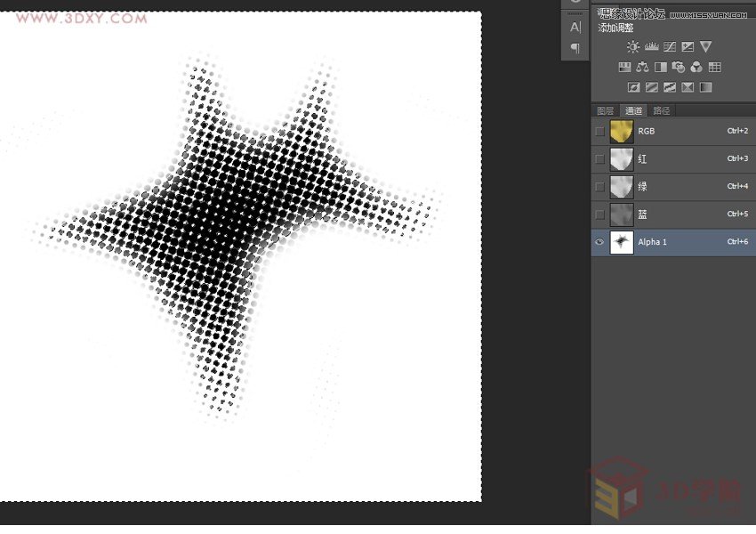
Task: Add an Invert adjustment
Action: click(x=633, y=87)
